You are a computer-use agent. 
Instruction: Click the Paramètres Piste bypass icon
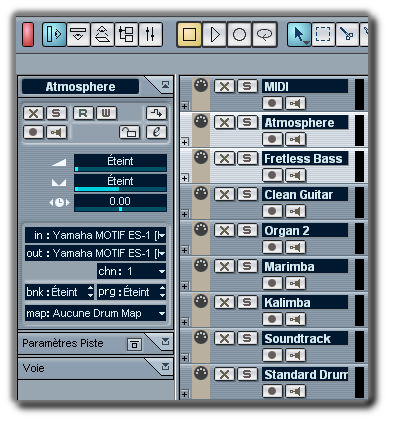(x=134, y=344)
